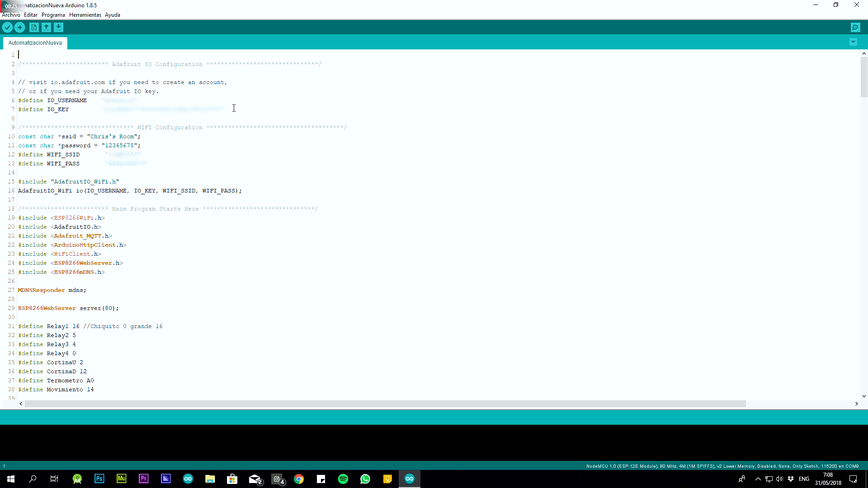Open Task View from the taskbar

pyautogui.click(x=54, y=479)
